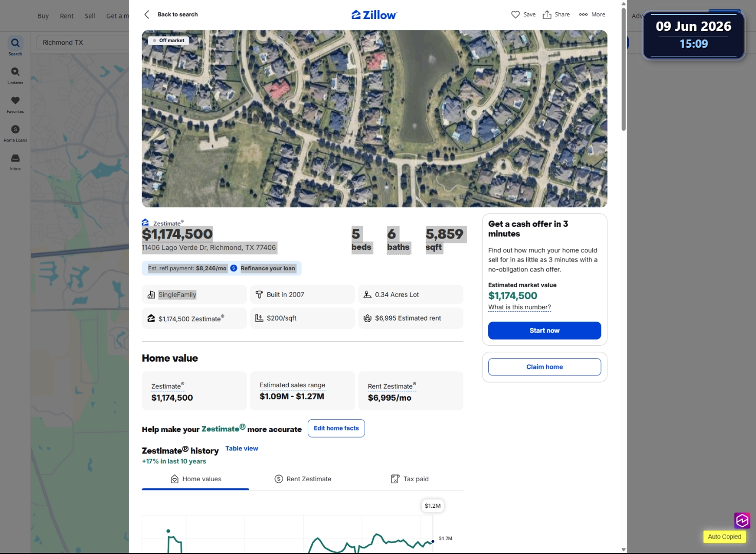Switch to the Tax paid tab

click(x=410, y=479)
